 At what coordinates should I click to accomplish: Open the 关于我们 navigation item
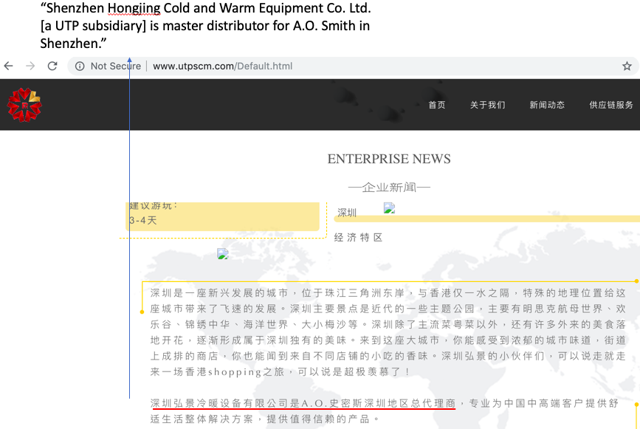[x=487, y=105]
